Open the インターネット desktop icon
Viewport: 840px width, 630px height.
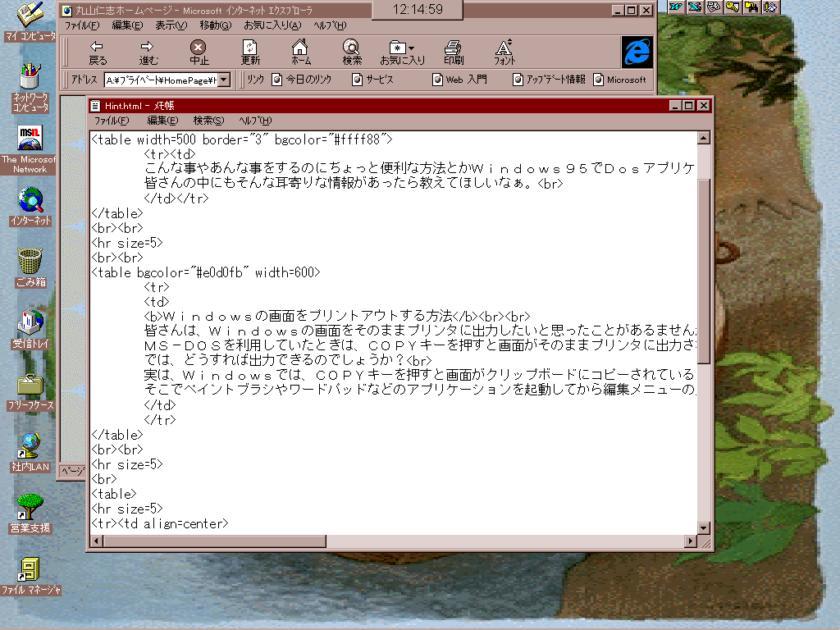(30, 206)
